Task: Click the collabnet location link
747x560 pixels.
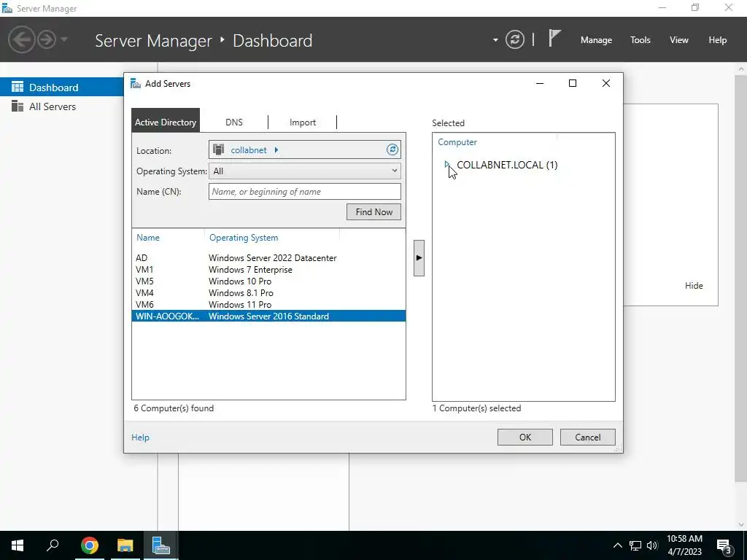Action: coord(249,150)
